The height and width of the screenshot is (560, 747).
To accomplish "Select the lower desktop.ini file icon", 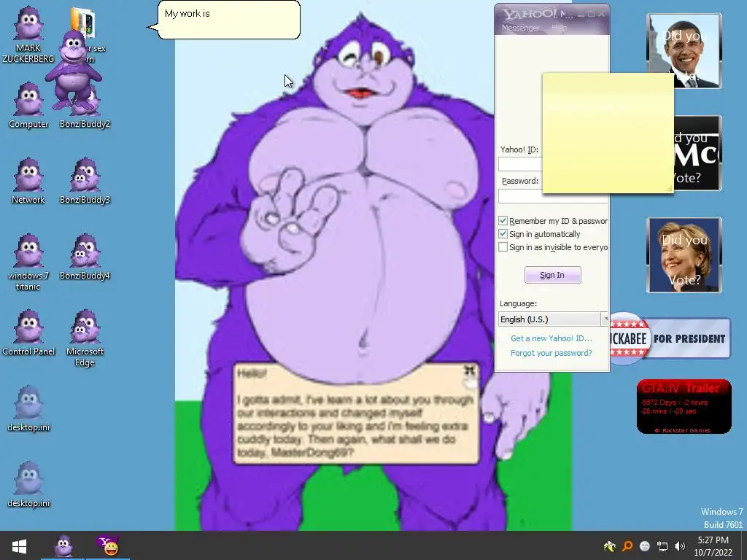I will (x=28, y=484).
